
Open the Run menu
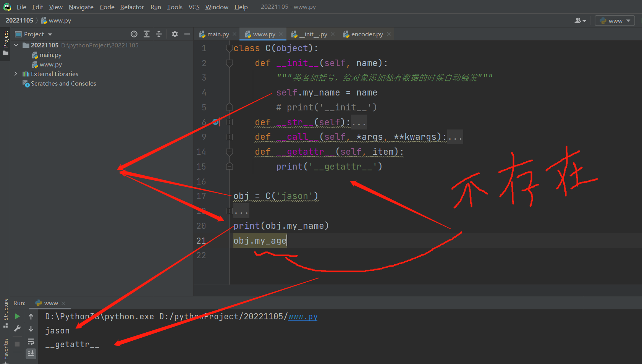click(156, 7)
